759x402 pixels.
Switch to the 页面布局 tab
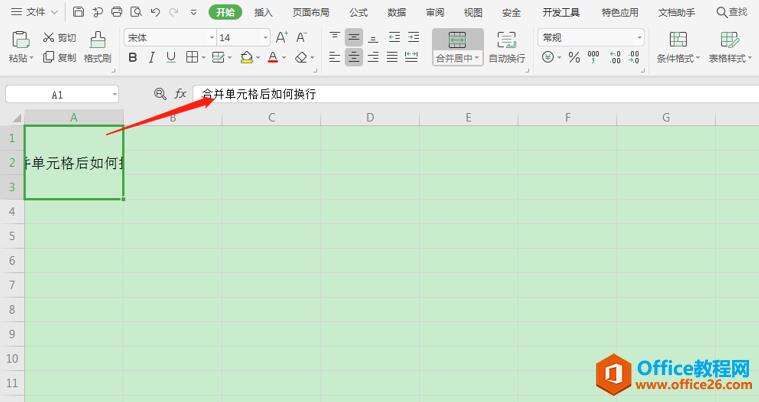[x=311, y=12]
